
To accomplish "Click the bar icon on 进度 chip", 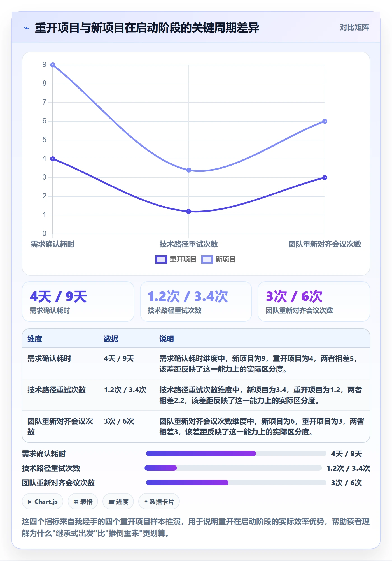I will tap(111, 502).
